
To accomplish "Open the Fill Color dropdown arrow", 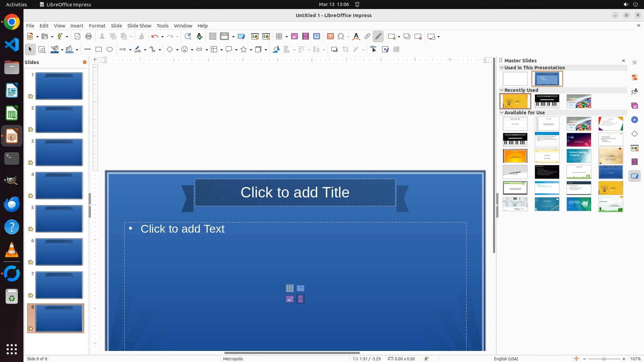I will click(77, 50).
